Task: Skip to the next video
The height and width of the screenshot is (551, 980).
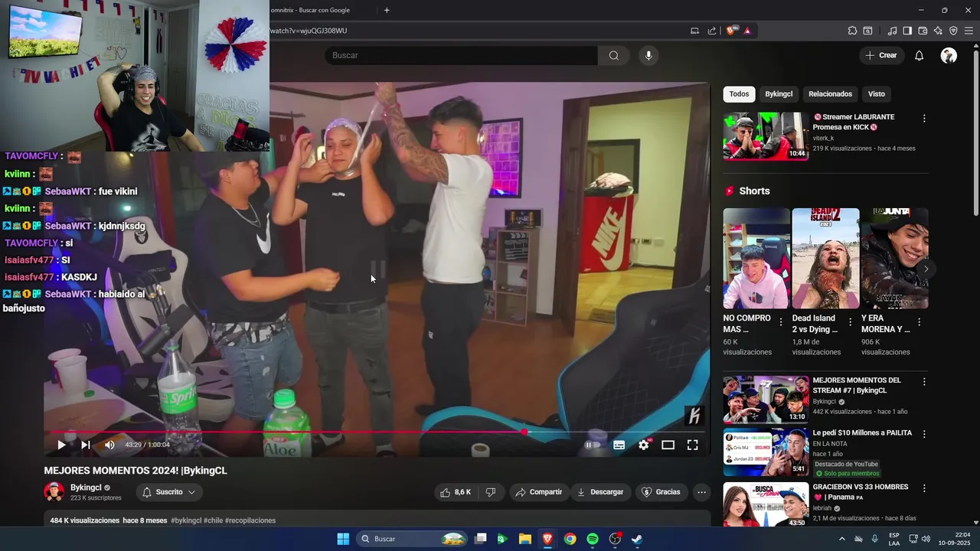Action: pyautogui.click(x=86, y=445)
